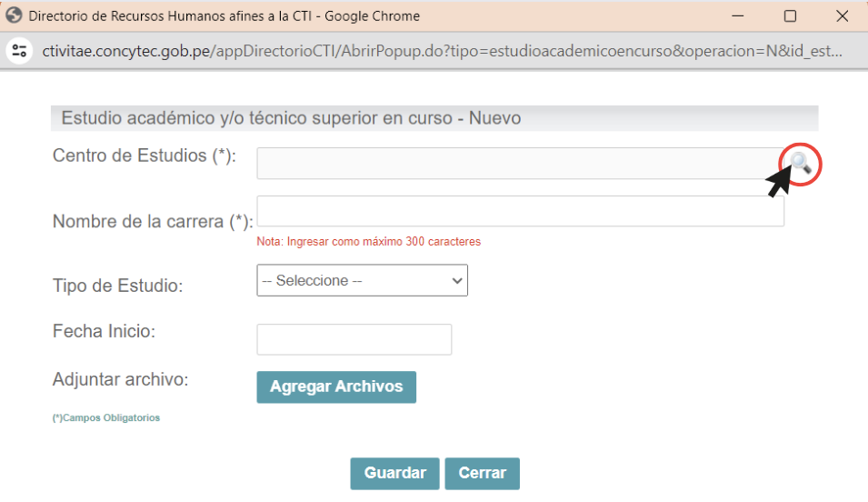Viewport: 868px width, 502px height.
Task: Click the 'Nombre de la carrera (*):' label
Action: [153, 222]
